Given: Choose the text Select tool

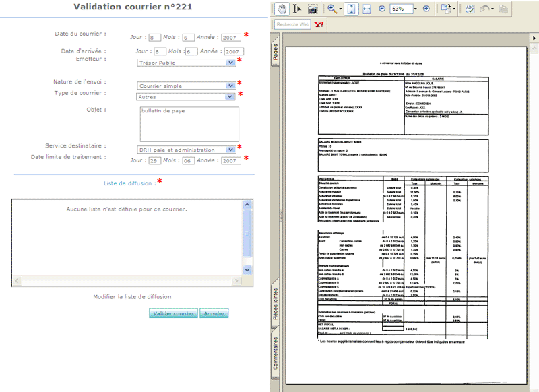Looking at the screenshot, I should (297, 9).
